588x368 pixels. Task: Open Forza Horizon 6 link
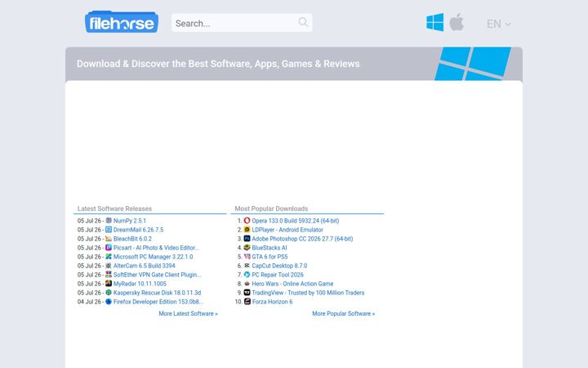pos(272,302)
